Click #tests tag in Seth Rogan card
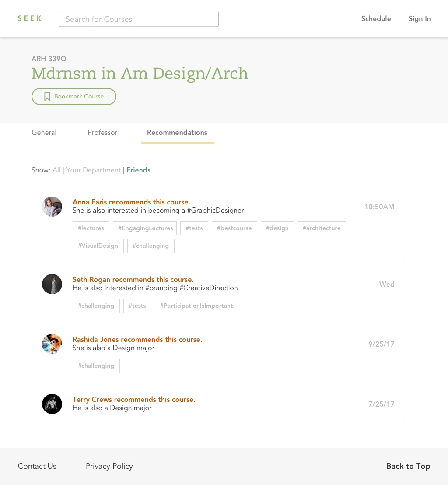448x485 pixels. pyautogui.click(x=137, y=306)
